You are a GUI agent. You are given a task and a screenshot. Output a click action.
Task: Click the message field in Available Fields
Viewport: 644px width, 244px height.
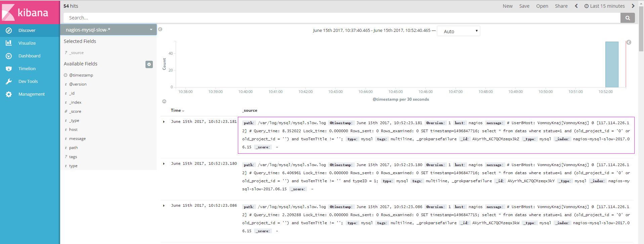click(77, 139)
